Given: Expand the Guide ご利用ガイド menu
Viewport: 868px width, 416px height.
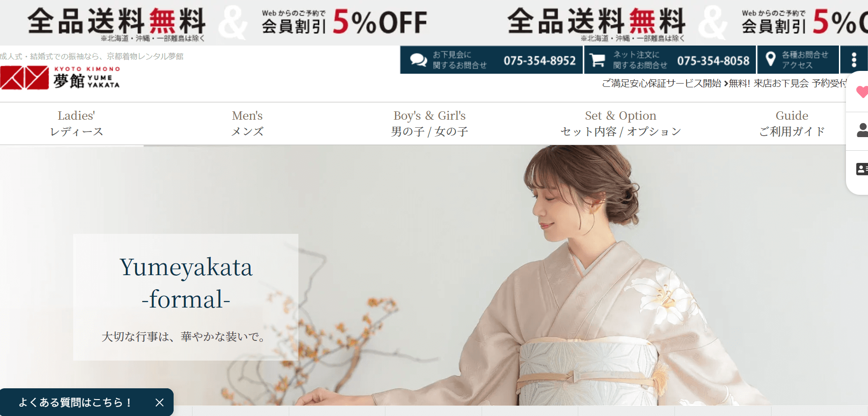Looking at the screenshot, I should (x=792, y=123).
